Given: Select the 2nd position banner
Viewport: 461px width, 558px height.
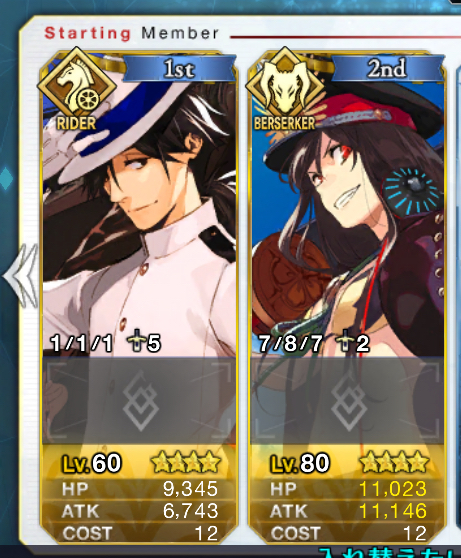Looking at the screenshot, I should 387,68.
